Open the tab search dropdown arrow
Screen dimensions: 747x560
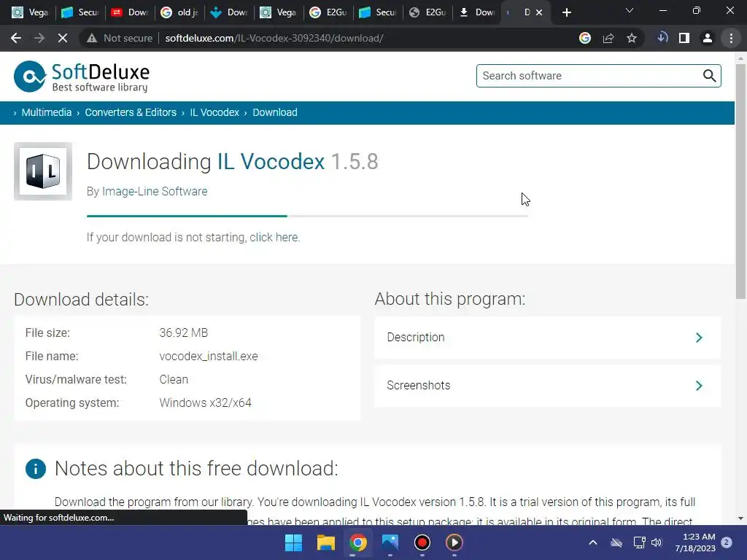tap(630, 11)
